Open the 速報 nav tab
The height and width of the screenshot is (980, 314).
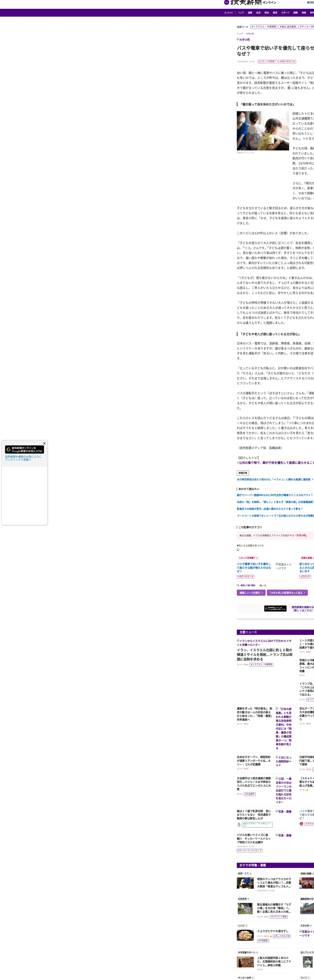pyautogui.click(x=250, y=13)
